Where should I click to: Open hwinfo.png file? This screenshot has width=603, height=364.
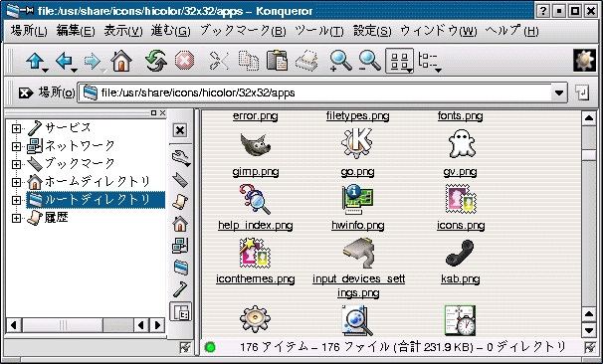click(x=357, y=207)
